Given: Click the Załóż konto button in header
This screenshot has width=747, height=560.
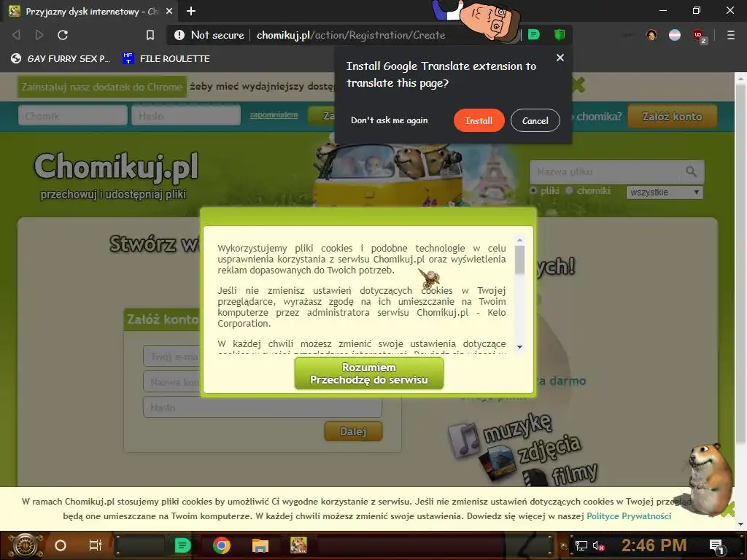Looking at the screenshot, I should pos(672,116).
